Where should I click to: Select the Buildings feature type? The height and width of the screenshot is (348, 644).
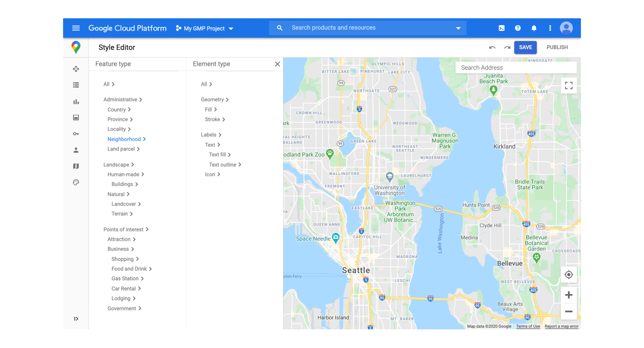(124, 184)
